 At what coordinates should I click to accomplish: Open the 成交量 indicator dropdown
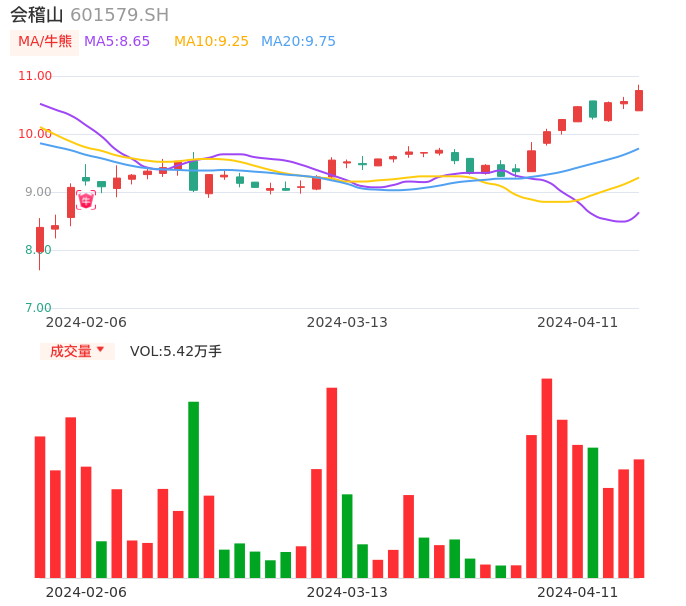click(x=77, y=351)
